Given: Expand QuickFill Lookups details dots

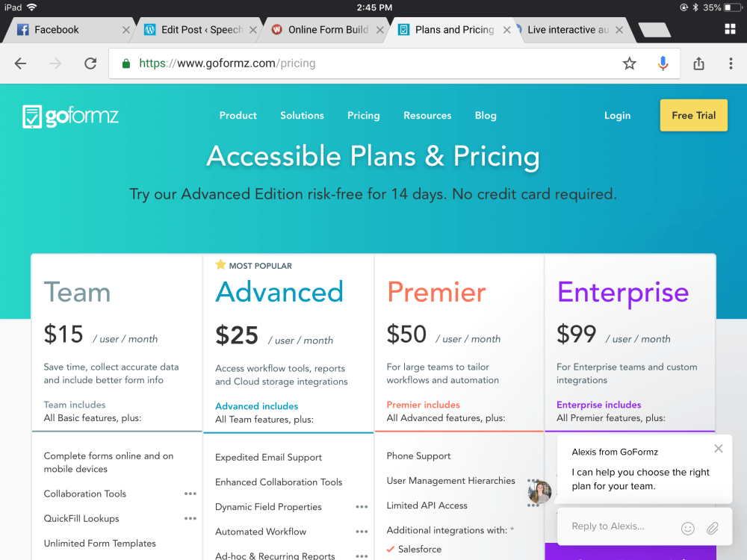Looking at the screenshot, I should pyautogui.click(x=190, y=518).
